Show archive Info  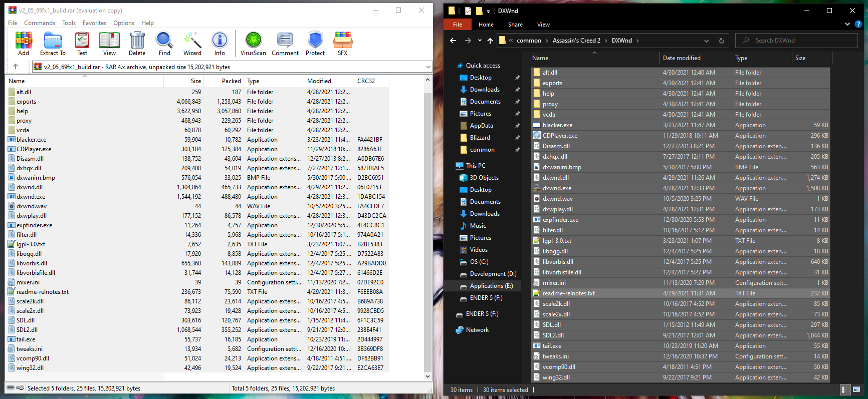point(220,44)
